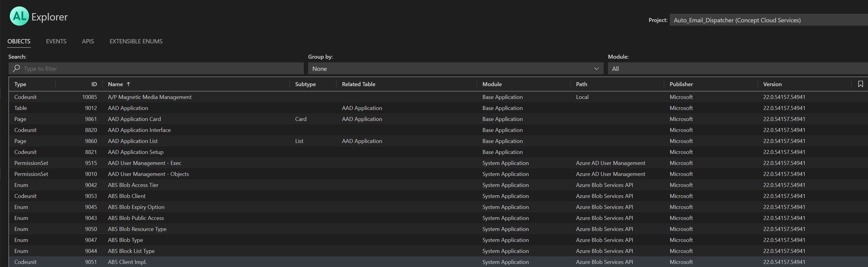
Task: Switch to the APIS tab
Action: tap(88, 41)
